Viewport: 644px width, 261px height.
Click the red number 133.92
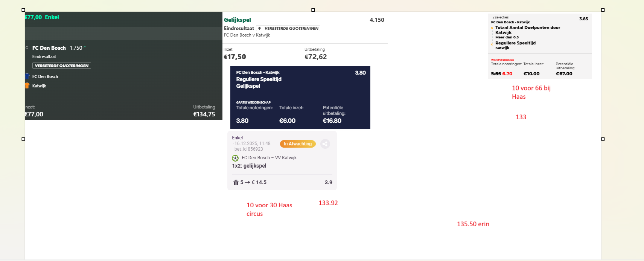pyautogui.click(x=328, y=203)
